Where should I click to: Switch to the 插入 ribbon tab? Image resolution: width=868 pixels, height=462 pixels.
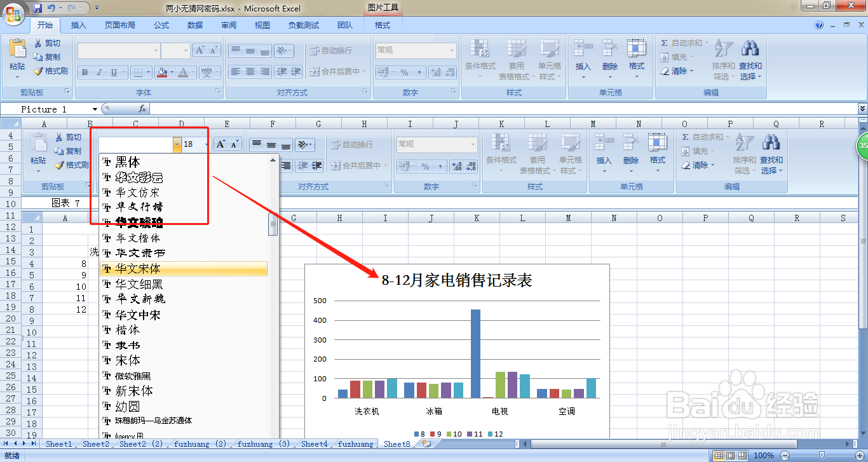pyautogui.click(x=79, y=25)
